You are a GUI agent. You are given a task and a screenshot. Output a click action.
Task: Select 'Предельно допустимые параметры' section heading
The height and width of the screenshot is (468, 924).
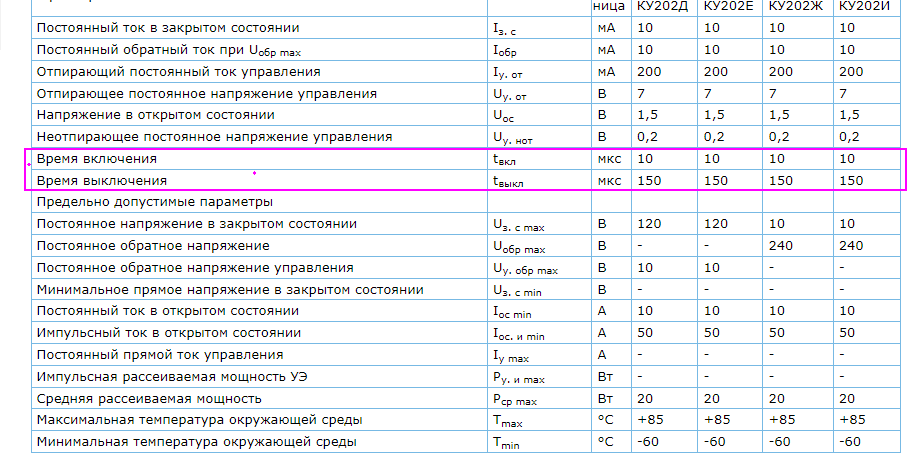(154, 202)
